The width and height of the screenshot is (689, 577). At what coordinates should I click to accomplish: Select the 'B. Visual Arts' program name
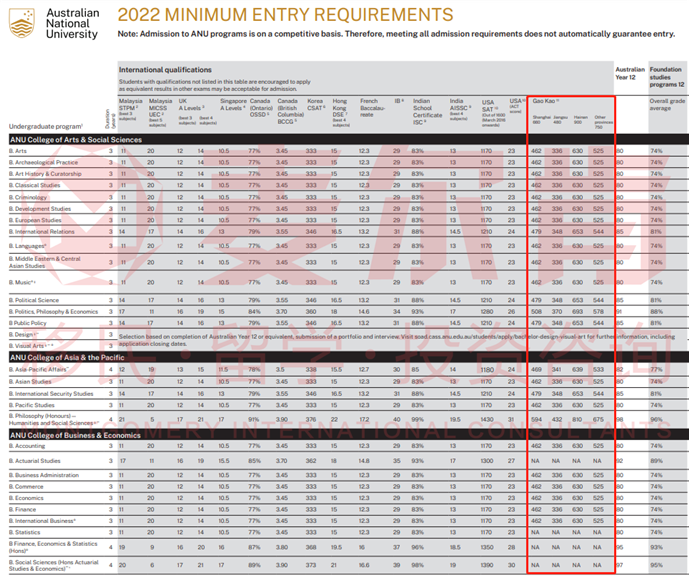point(31,346)
